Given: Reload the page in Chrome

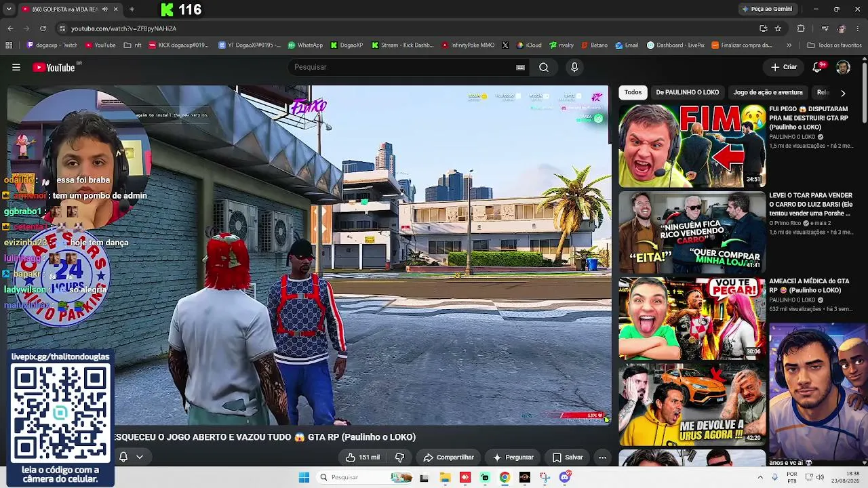Looking at the screenshot, I should pos(43,28).
